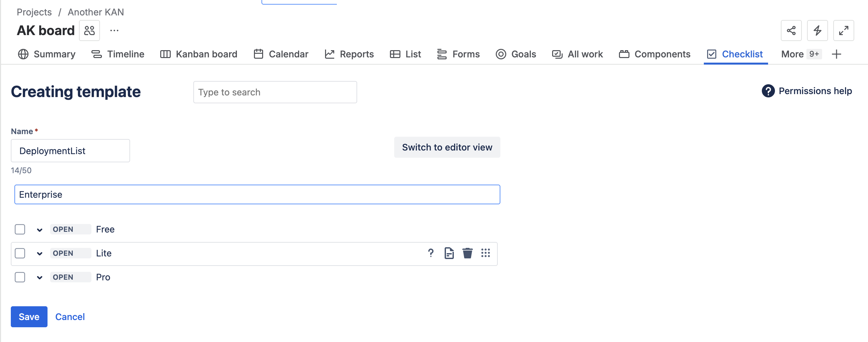Expand the status chevron for the Free item
The width and height of the screenshot is (868, 342).
39,230
